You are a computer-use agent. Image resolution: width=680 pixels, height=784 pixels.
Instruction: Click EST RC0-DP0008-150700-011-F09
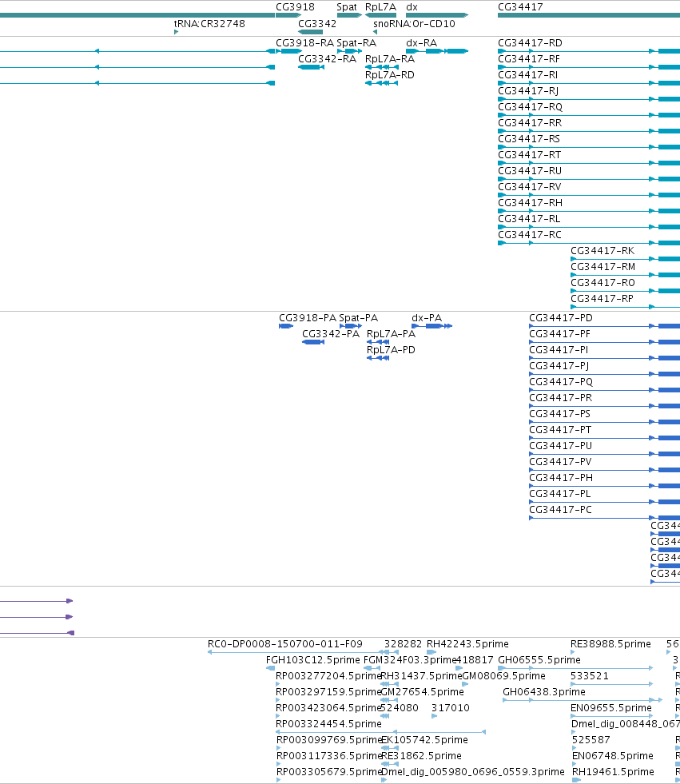(x=285, y=644)
